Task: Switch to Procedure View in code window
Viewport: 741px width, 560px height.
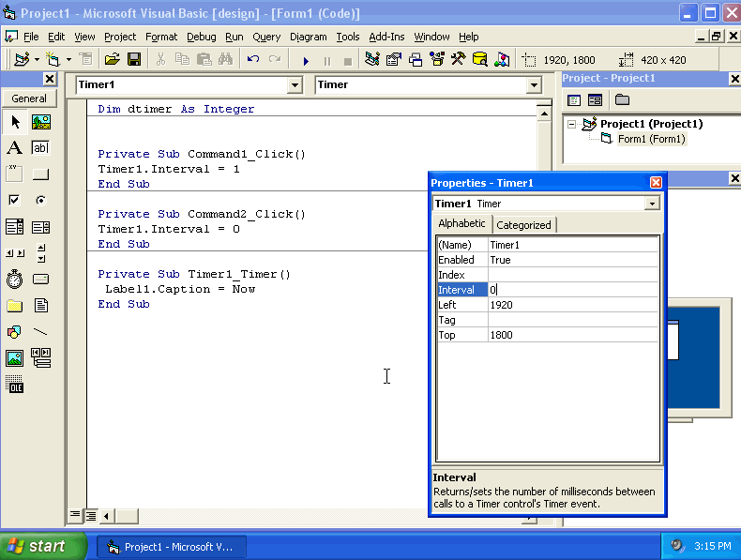Action: point(75,515)
